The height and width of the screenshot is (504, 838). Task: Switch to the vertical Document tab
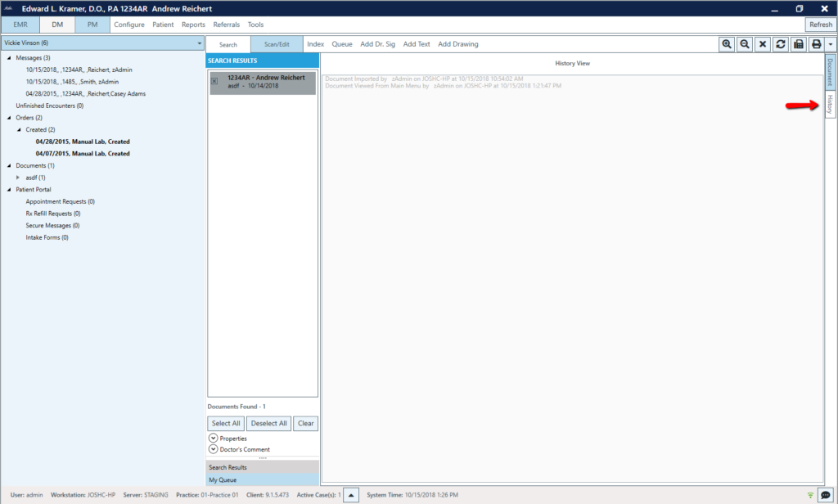[x=830, y=72]
